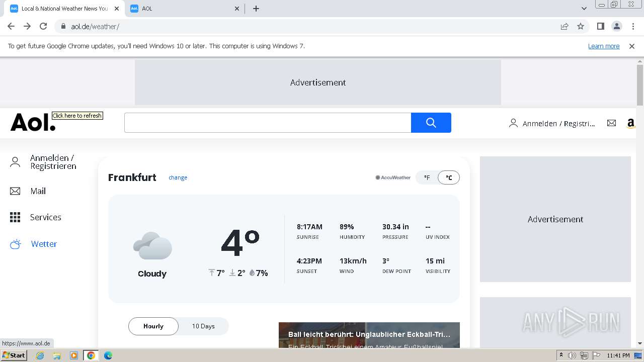Open the Chrome profile icon

pos(616,27)
